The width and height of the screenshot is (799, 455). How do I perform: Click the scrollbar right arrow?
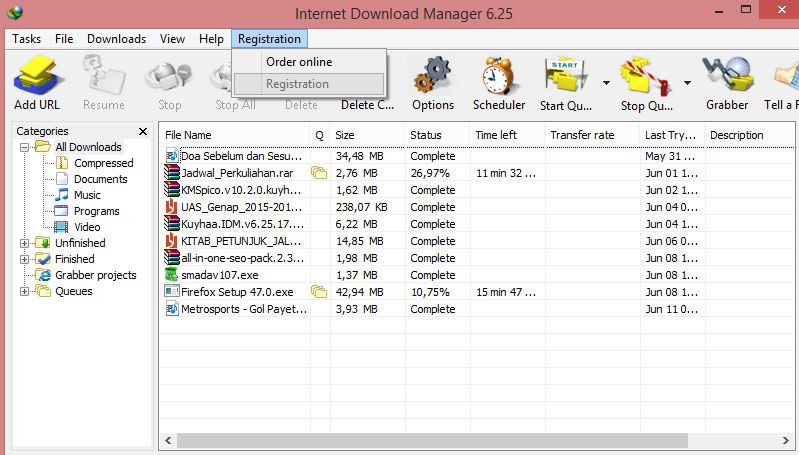(x=785, y=440)
